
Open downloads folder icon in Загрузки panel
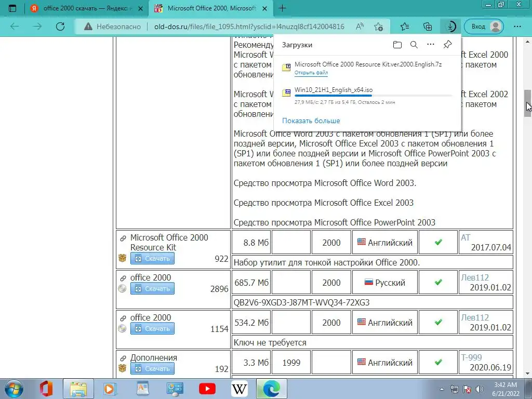point(397,45)
